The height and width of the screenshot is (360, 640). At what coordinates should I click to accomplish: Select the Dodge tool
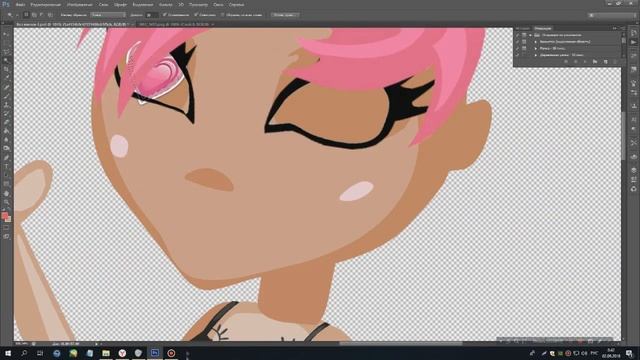coord(6,148)
